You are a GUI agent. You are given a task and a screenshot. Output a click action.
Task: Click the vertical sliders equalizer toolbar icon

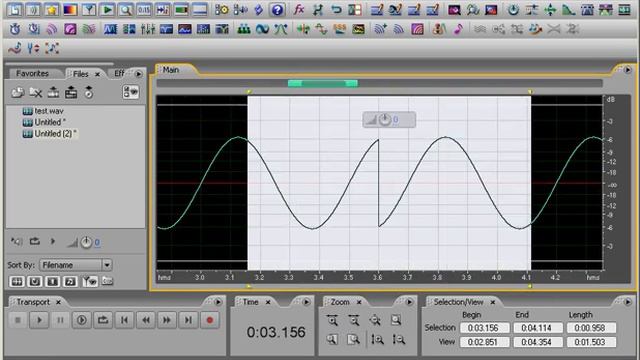147,29
